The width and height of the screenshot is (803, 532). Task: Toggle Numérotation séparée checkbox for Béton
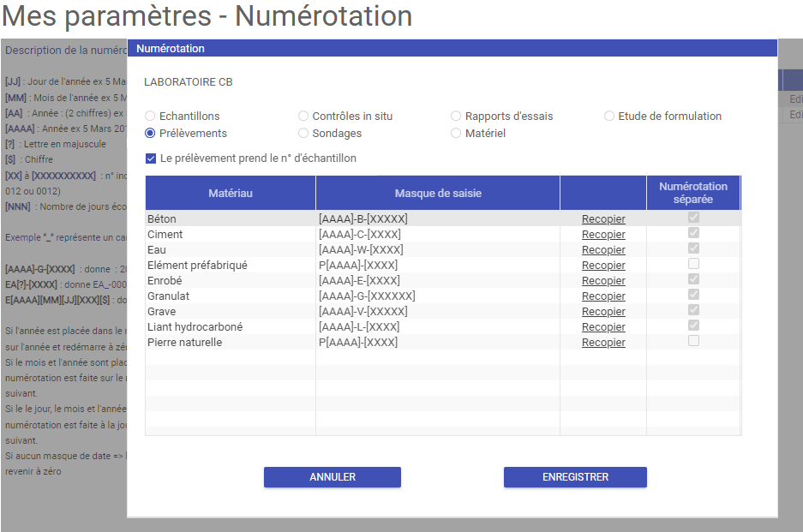click(x=693, y=218)
